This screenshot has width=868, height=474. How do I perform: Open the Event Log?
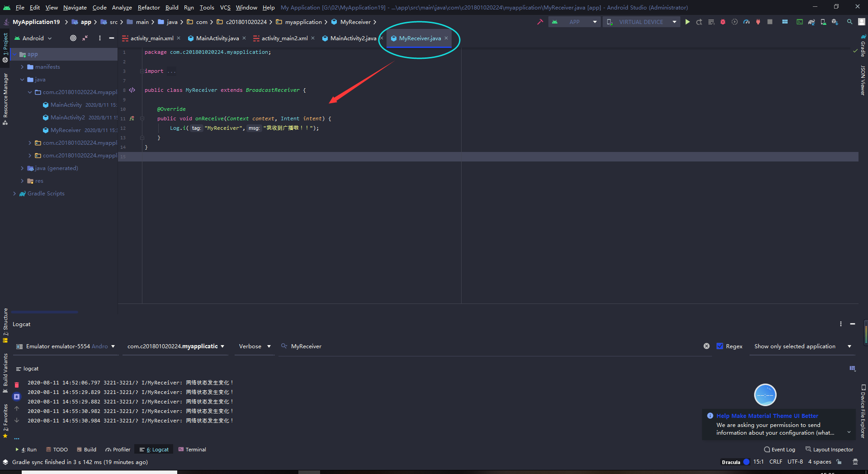click(x=779, y=450)
